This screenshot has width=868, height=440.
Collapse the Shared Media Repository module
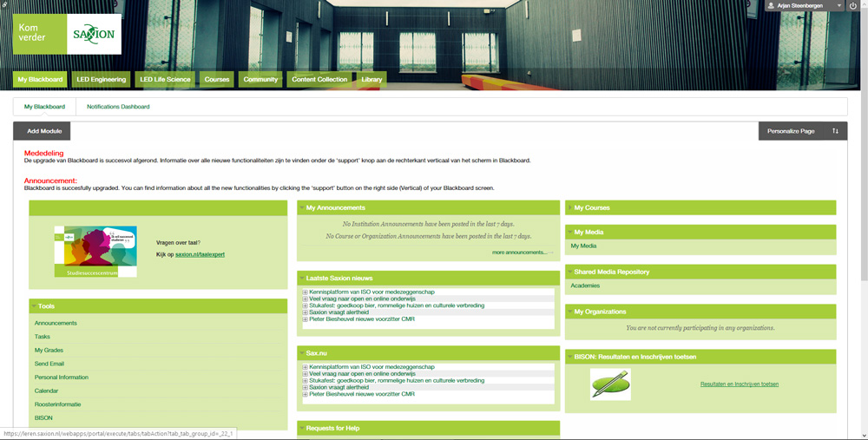tap(569, 273)
